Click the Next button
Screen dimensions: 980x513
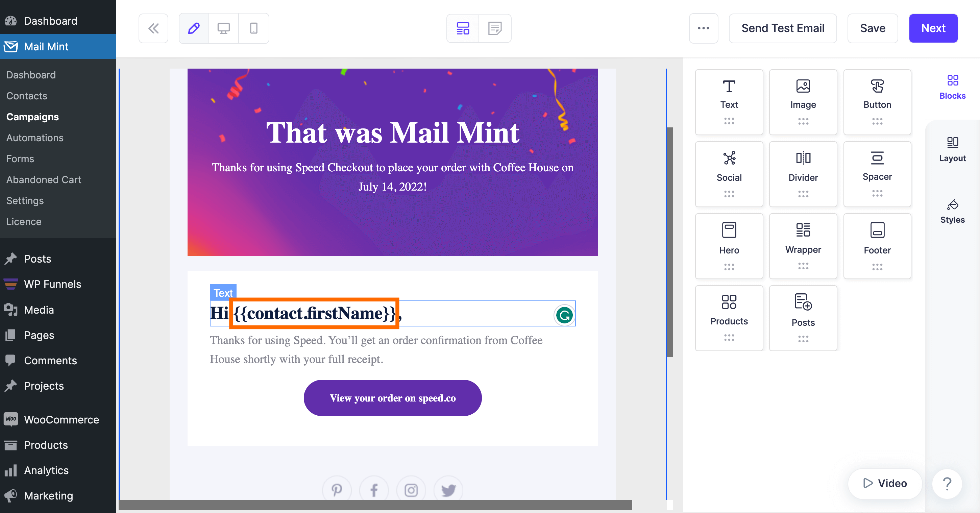933,28
